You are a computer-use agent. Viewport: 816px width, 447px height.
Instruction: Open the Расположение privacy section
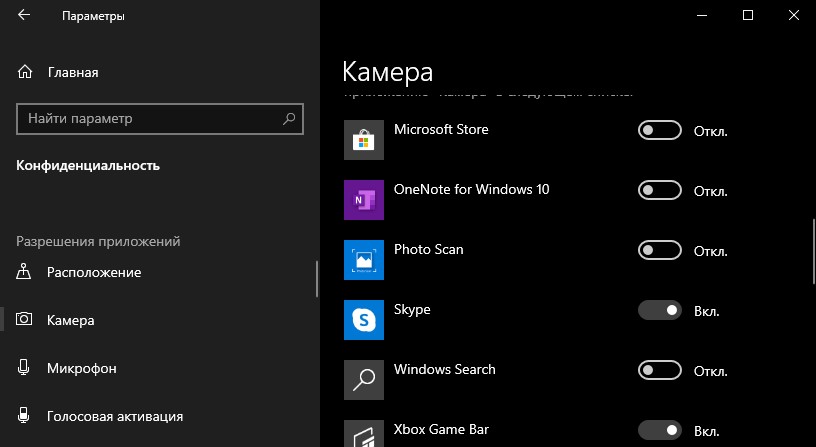pos(93,272)
